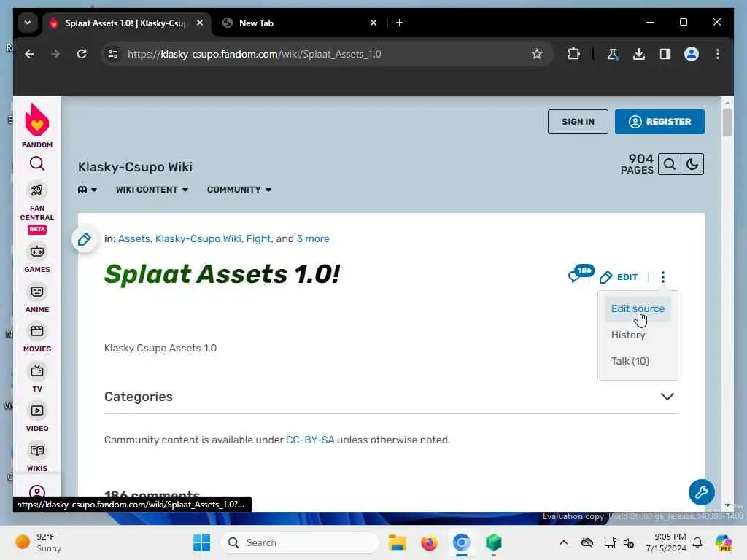Select Talk (10) from the menu
Image resolution: width=747 pixels, height=560 pixels.
click(x=630, y=361)
